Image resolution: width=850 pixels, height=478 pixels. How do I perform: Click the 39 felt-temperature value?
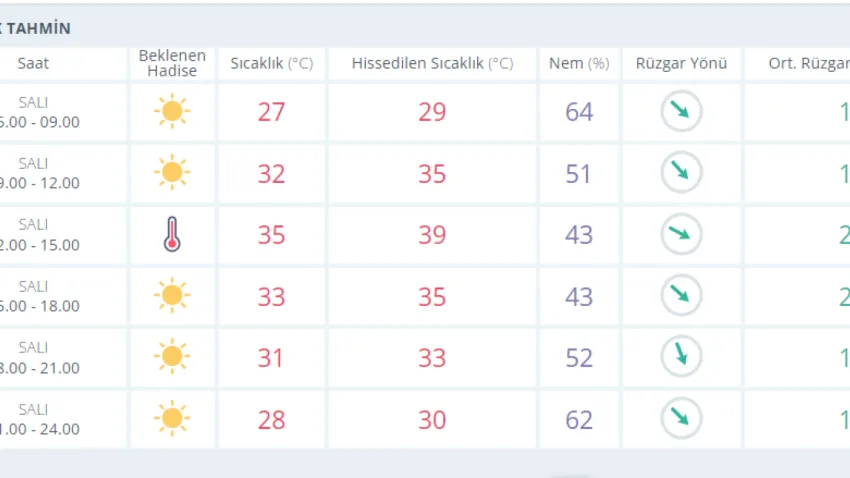coord(432,235)
